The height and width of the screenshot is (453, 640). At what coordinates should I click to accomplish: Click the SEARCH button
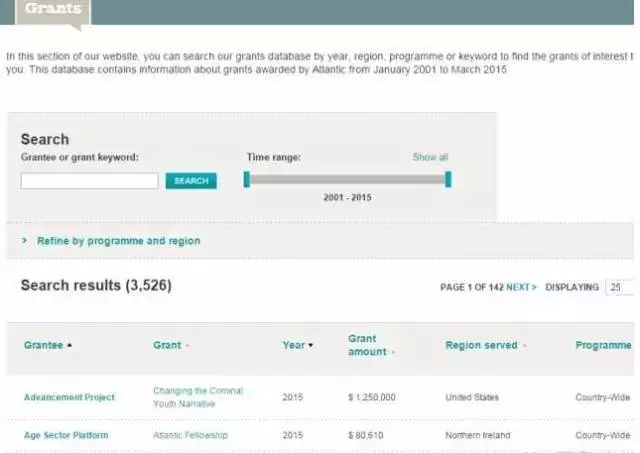coord(191,181)
